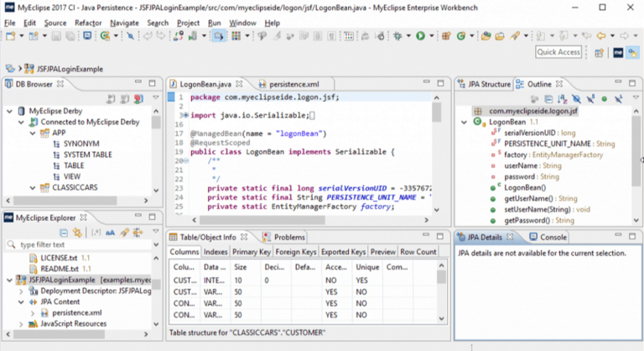Open the DB Browser view menu dropdown
Screen dimensions: 644x351
[x=156, y=99]
